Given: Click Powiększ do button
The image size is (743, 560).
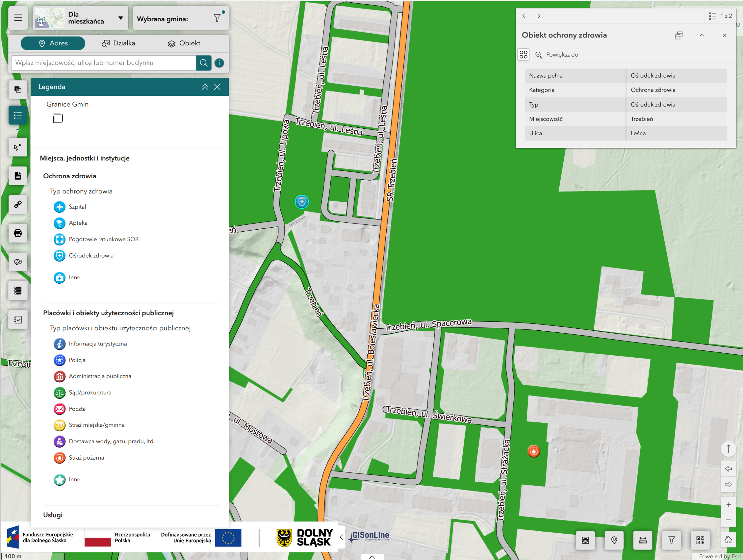Looking at the screenshot, I should (557, 55).
